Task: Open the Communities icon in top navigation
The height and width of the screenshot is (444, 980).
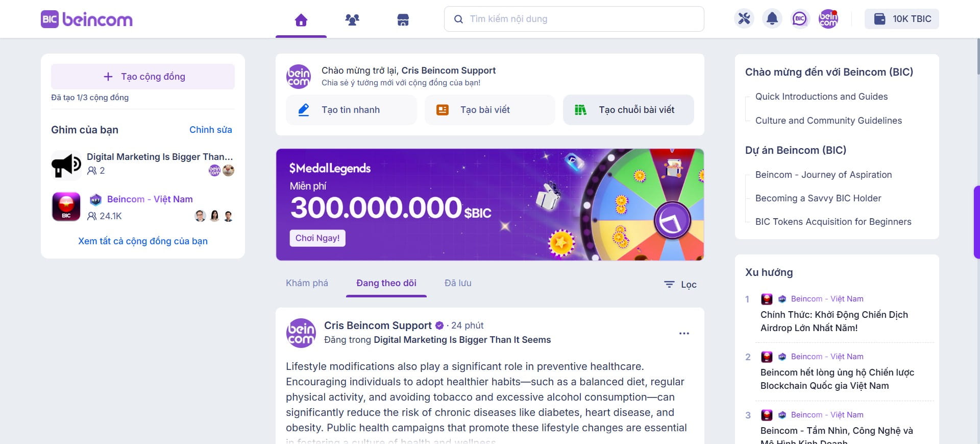Action: tap(352, 20)
